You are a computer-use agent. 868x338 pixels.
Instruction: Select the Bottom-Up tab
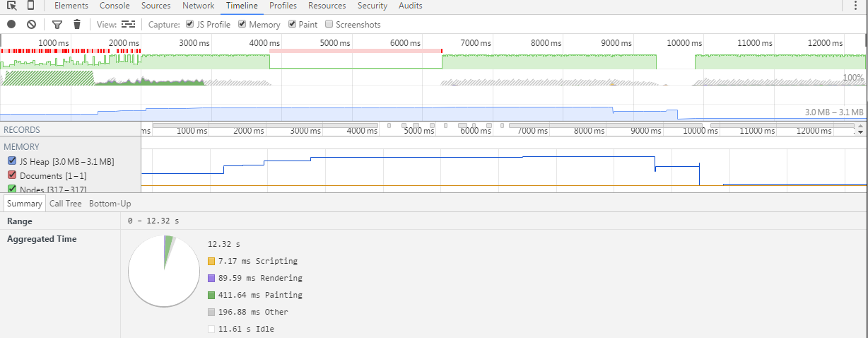[x=110, y=204]
